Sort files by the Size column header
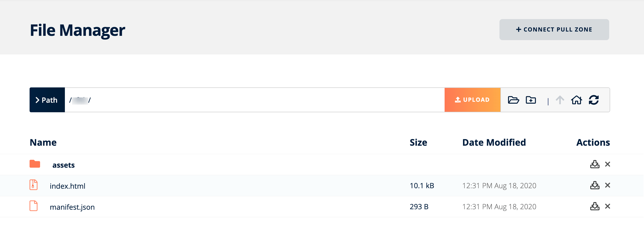The height and width of the screenshot is (246, 644). pyautogui.click(x=418, y=142)
